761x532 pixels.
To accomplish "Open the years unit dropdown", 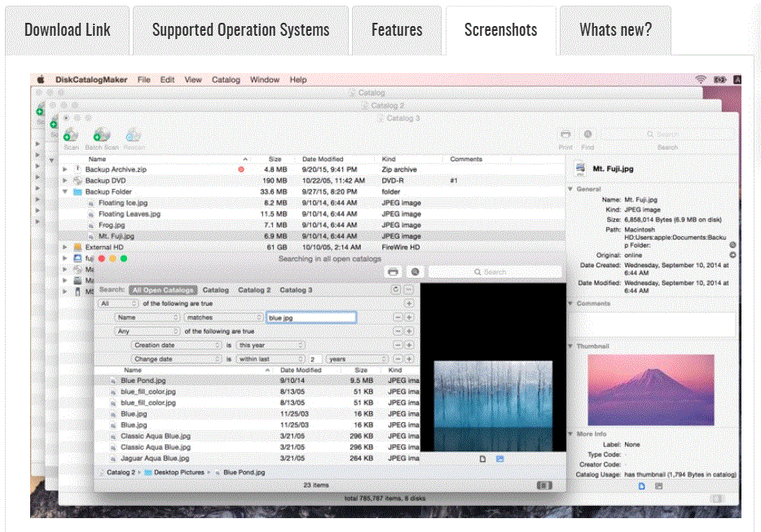I will click(358, 359).
